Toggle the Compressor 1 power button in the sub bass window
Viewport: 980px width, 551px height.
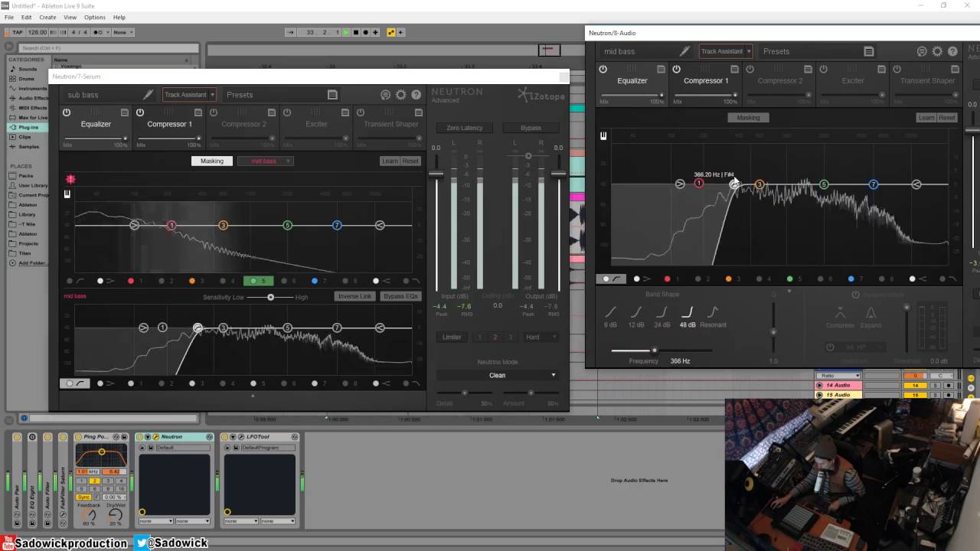[x=140, y=112]
